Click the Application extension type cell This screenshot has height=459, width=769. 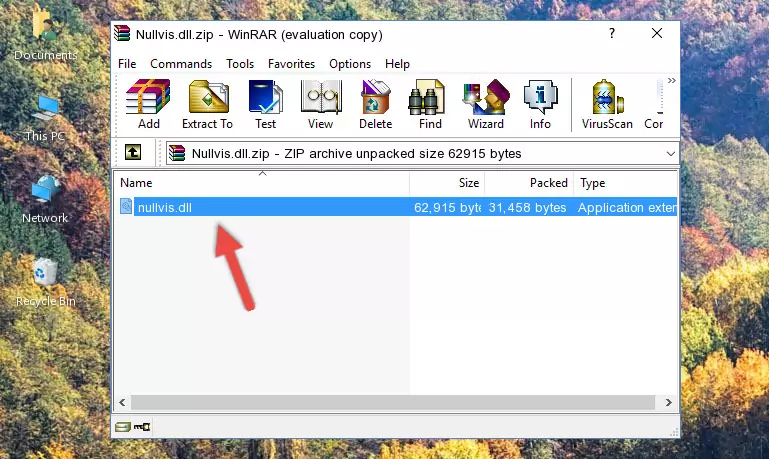tap(627, 207)
